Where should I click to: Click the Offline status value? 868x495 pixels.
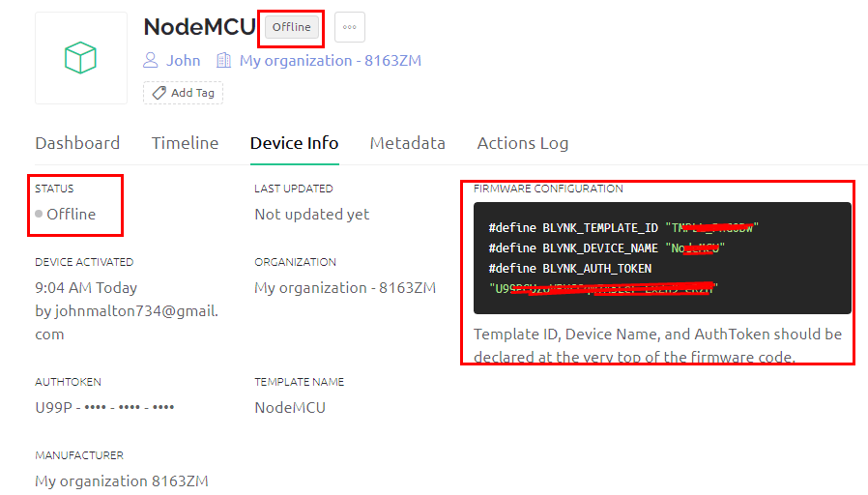click(x=71, y=215)
